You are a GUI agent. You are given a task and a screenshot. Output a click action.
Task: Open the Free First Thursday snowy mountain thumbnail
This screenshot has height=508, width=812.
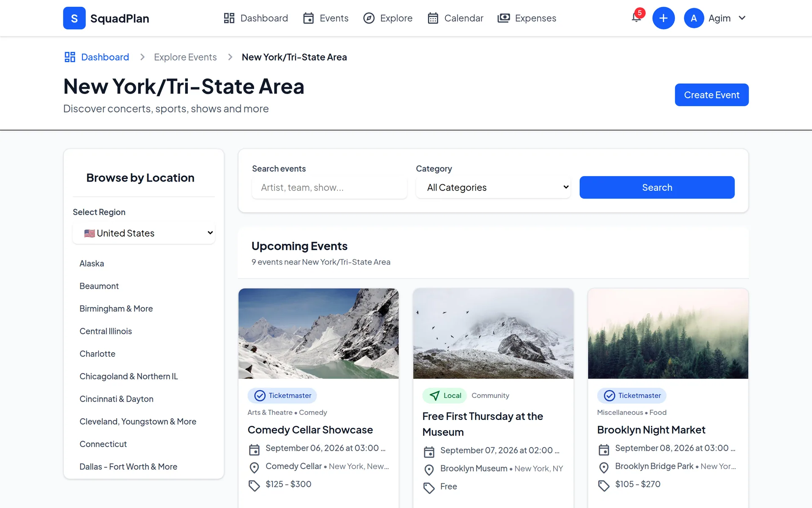493,334
